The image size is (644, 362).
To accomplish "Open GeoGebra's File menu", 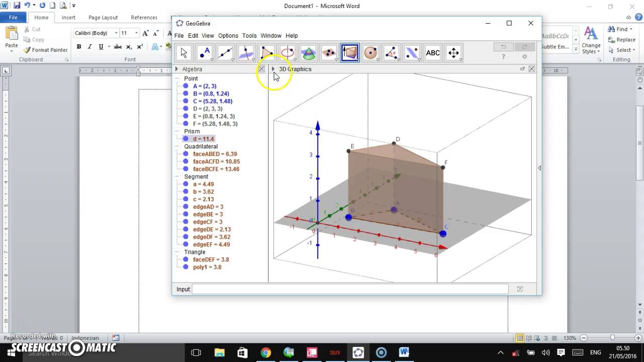I will click(x=179, y=36).
